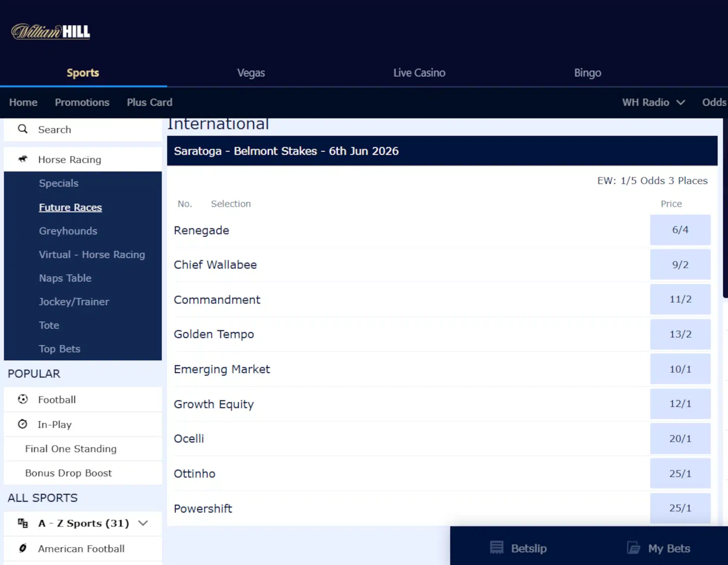Image resolution: width=728 pixels, height=565 pixels.
Task: Open the Odds format dropdown
Action: click(x=714, y=103)
